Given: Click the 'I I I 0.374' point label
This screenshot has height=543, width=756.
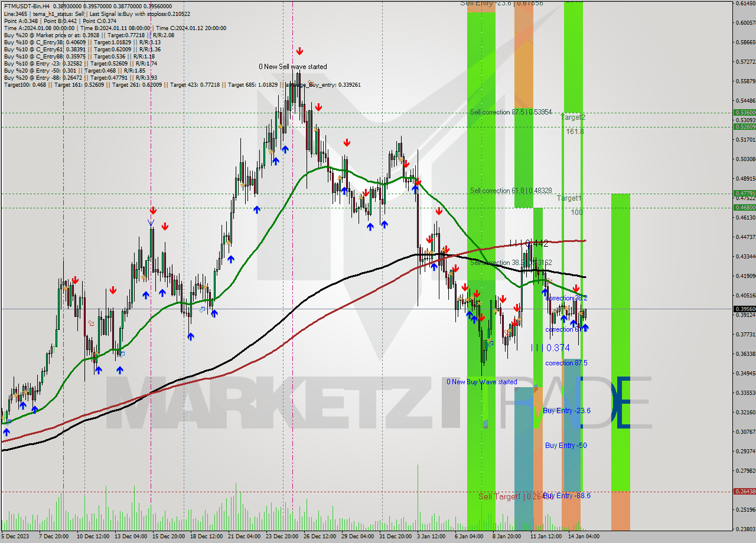Looking at the screenshot, I should pyautogui.click(x=550, y=348).
